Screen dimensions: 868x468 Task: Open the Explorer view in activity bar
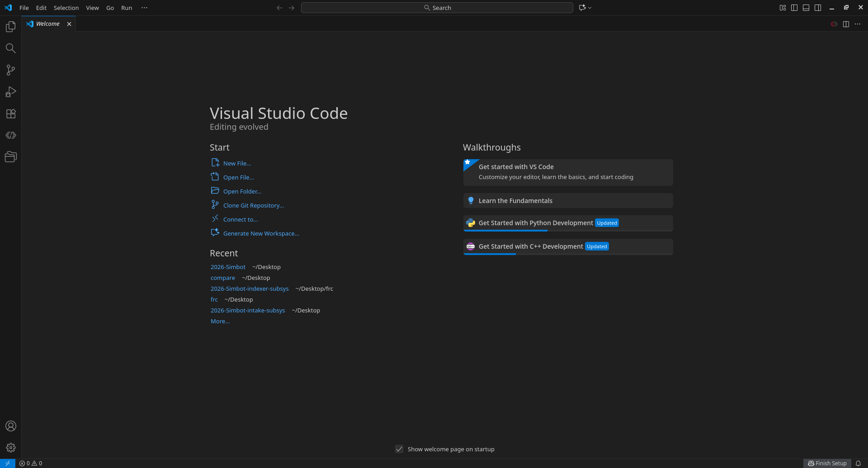point(11,27)
